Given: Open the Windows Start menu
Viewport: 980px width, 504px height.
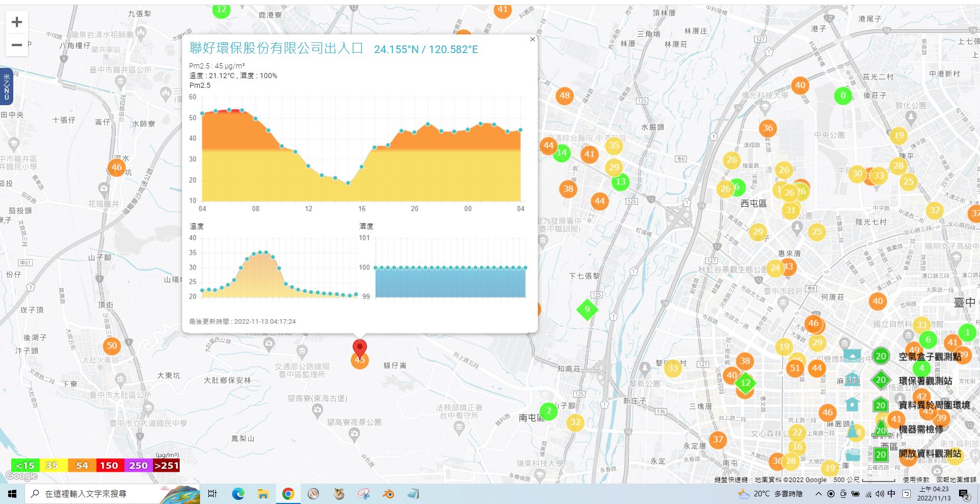Looking at the screenshot, I should tap(12, 494).
